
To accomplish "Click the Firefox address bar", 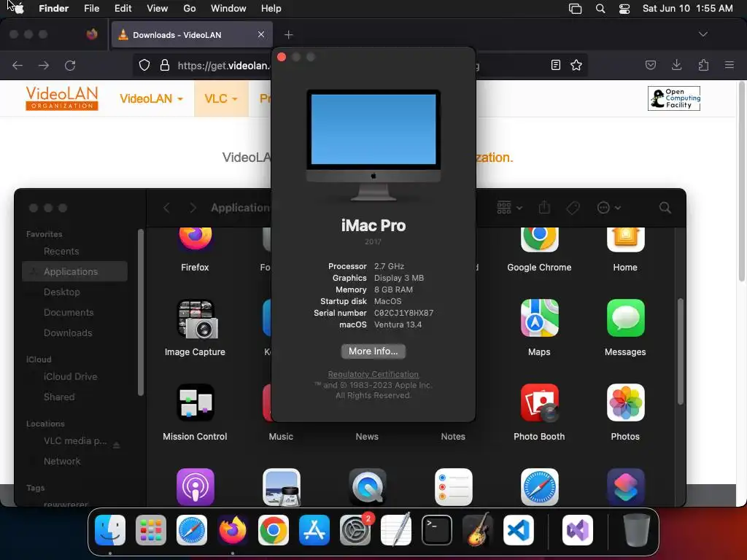I will (x=360, y=65).
